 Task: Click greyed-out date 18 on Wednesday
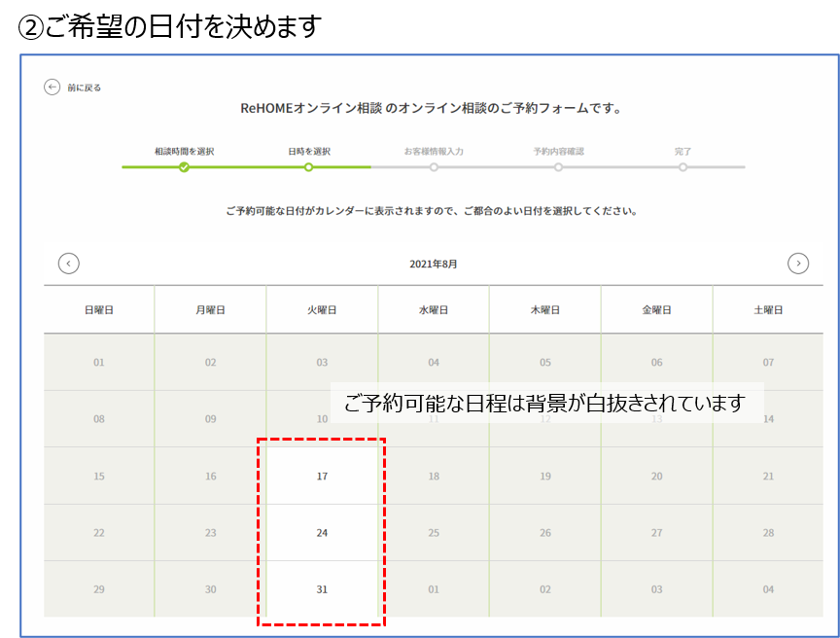tap(434, 477)
